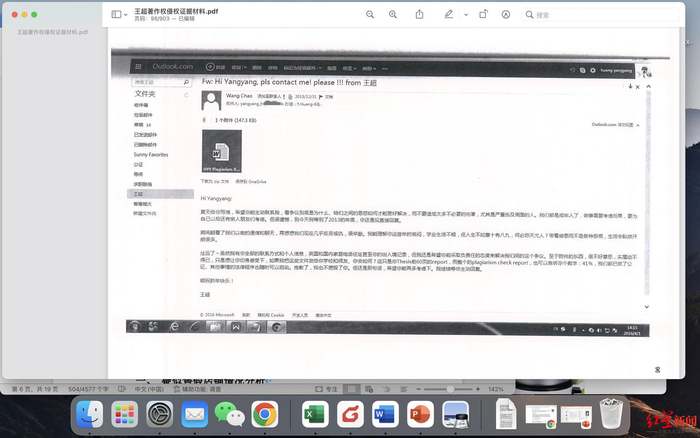Open minimized PowerPoint window thumbnail in the Dock
This screenshot has width=700, height=438.
576,416
